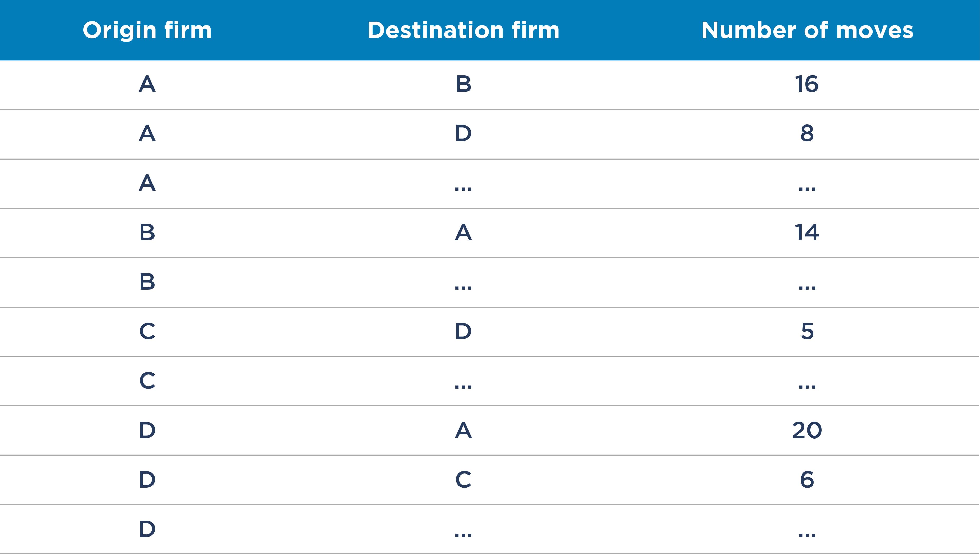The width and height of the screenshot is (980, 554).
Task: Select origin firm D in the 20-moves row
Action: [x=147, y=430]
